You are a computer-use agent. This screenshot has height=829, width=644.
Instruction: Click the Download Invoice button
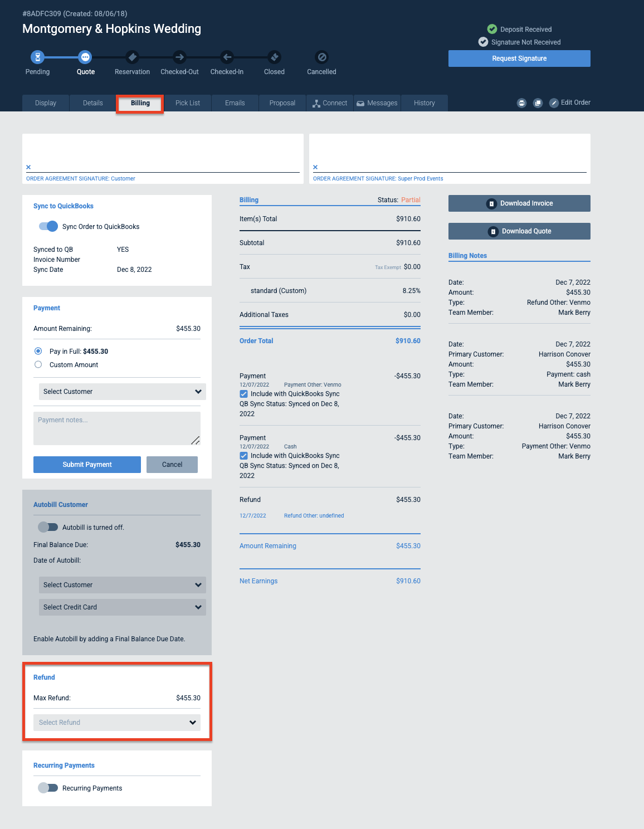(519, 203)
